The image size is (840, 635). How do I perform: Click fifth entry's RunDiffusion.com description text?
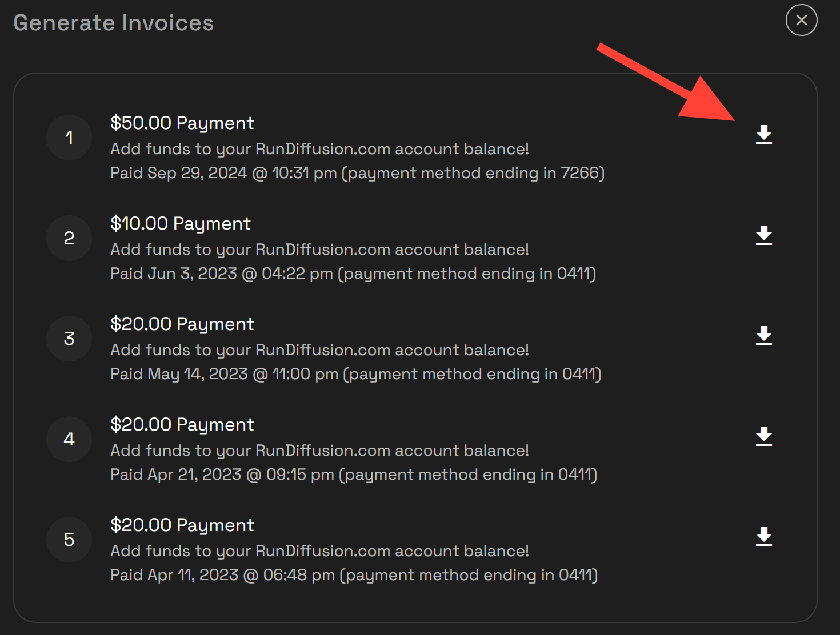tap(320, 551)
